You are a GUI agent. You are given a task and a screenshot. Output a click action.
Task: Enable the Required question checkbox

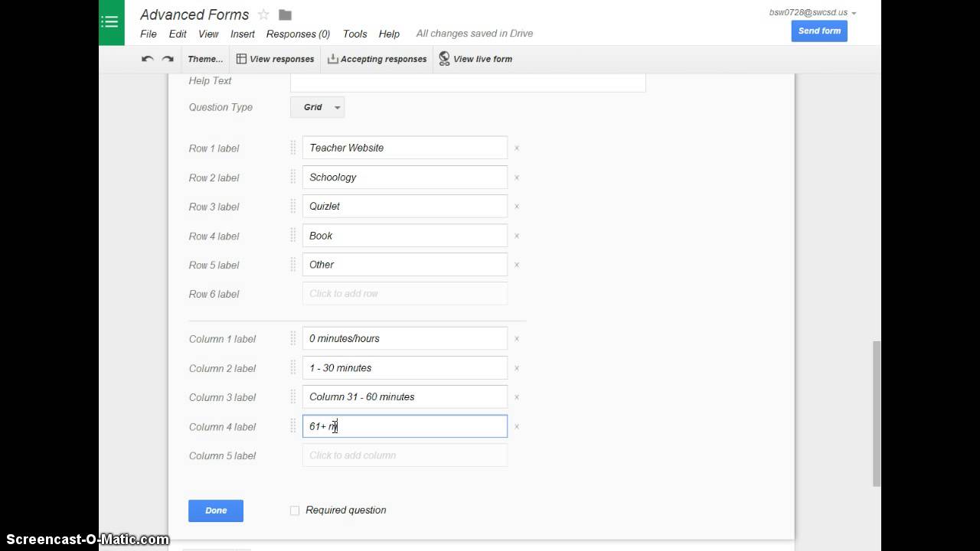295,510
